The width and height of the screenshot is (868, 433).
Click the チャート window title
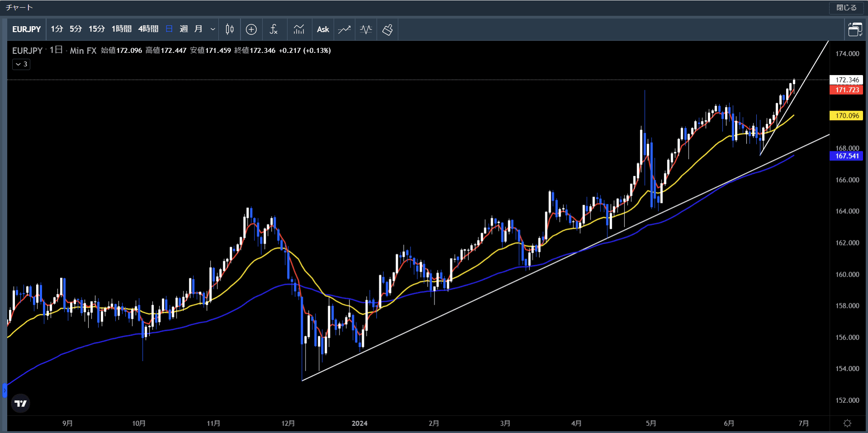pyautogui.click(x=19, y=8)
